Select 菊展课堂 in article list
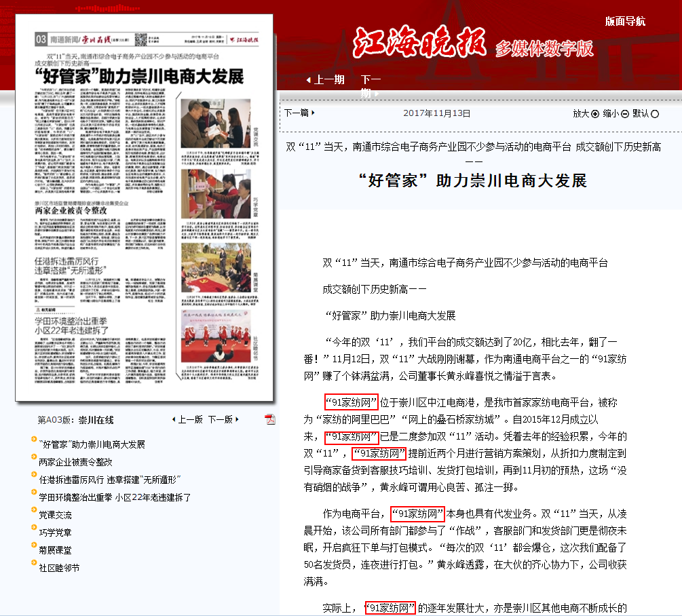 tap(55, 550)
